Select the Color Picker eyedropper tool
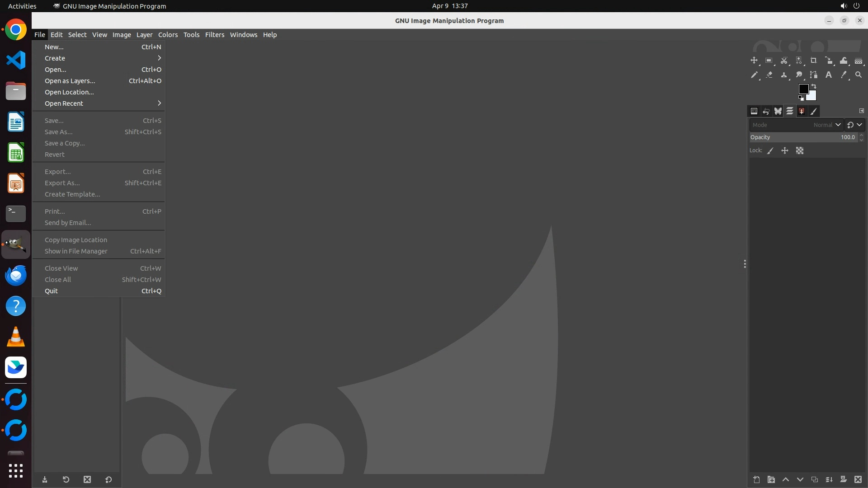The width and height of the screenshot is (868, 488). (x=844, y=75)
